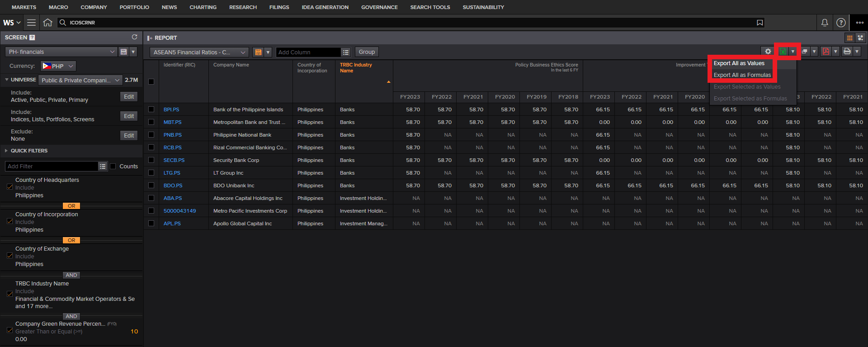Image resolution: width=868 pixels, height=347 pixels.
Task: Print the report
Action: pos(847,52)
